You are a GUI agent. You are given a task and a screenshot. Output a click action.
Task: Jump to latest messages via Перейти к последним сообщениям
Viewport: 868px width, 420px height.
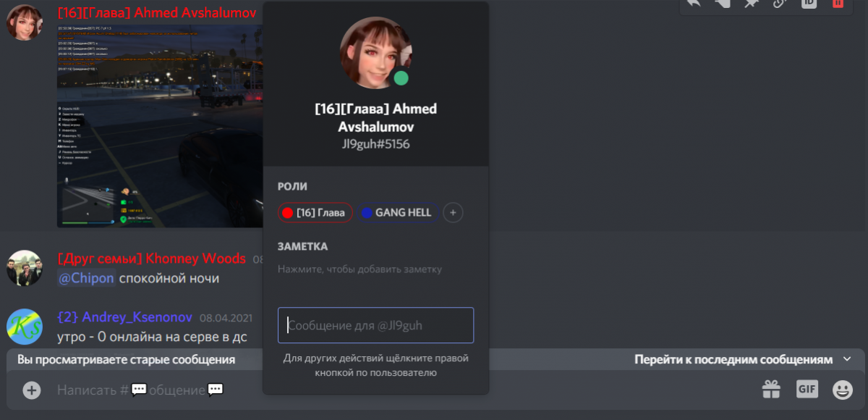pos(733,360)
